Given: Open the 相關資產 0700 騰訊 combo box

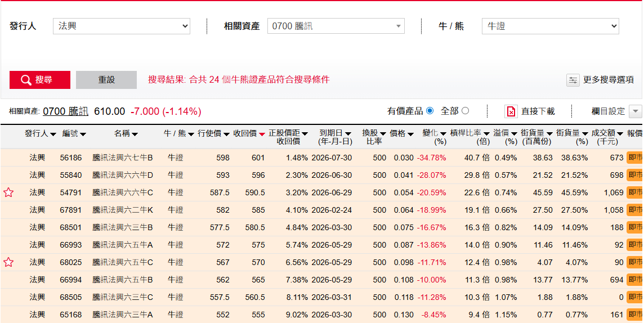Looking at the screenshot, I should click(336, 26).
